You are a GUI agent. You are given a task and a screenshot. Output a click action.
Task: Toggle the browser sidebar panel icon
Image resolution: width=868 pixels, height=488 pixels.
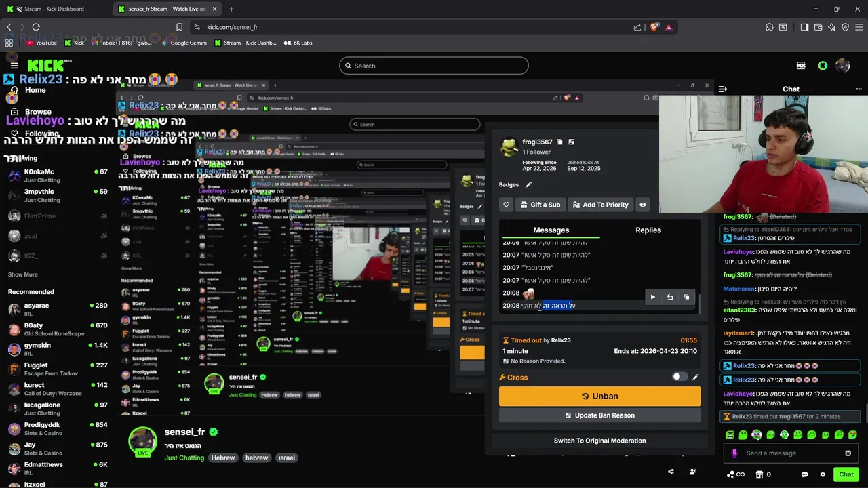[804, 27]
